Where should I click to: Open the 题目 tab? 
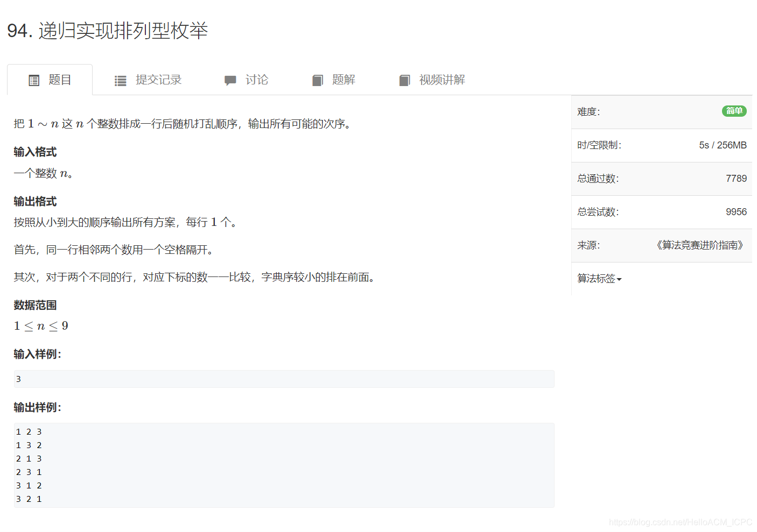point(50,80)
